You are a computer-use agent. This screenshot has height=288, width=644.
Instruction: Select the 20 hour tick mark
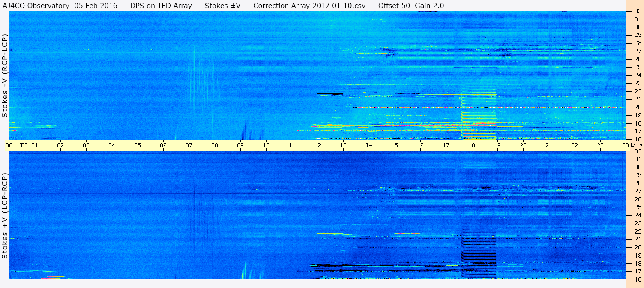(523, 146)
